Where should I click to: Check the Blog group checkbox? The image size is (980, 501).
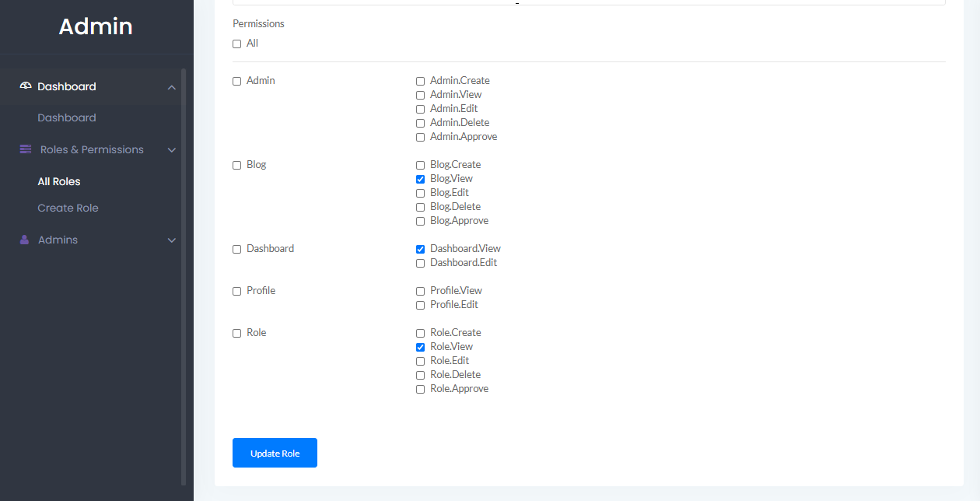[x=237, y=166]
